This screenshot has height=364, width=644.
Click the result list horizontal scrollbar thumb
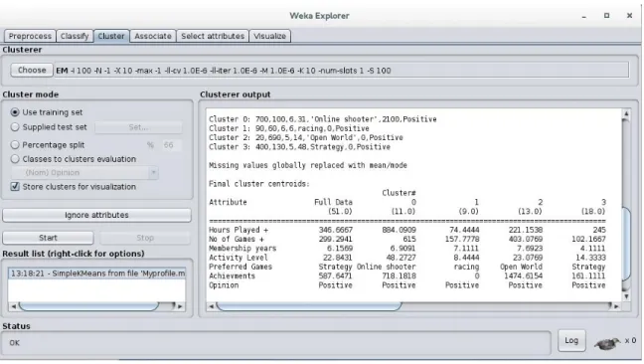[x=88, y=306]
